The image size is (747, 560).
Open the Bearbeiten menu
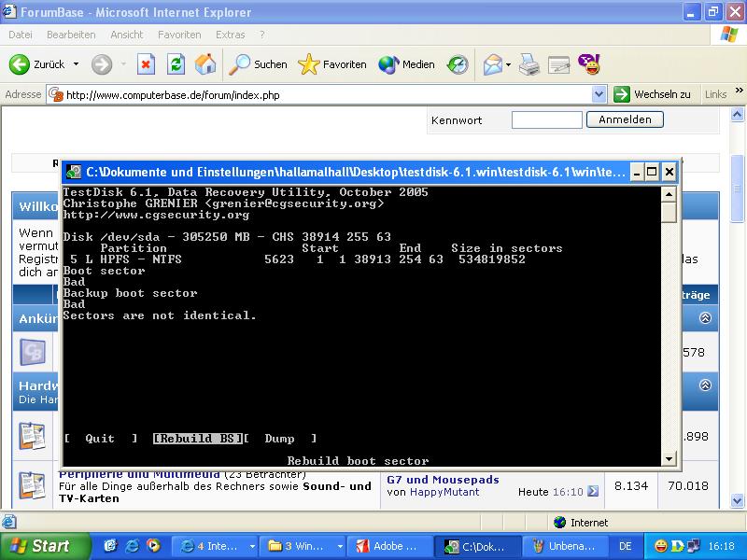coord(71,35)
